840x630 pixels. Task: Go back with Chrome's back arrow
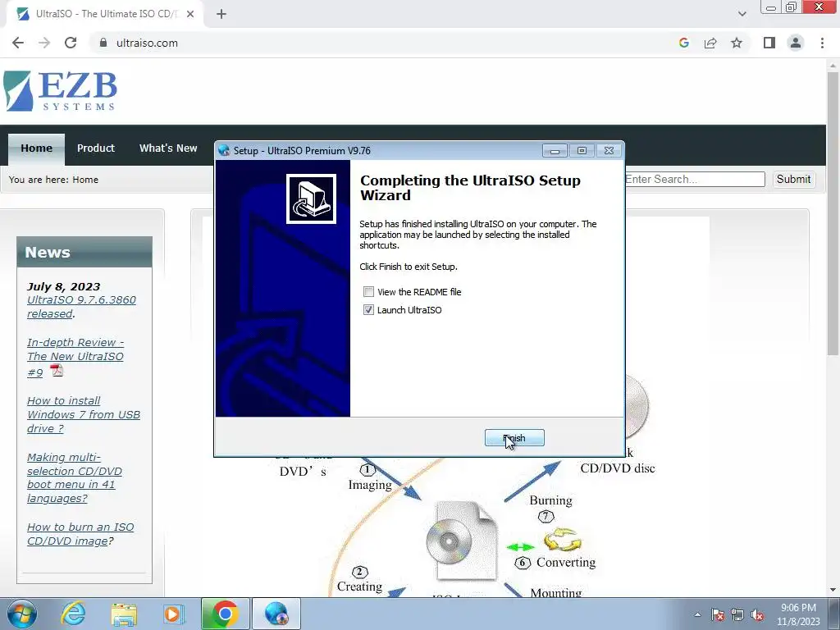(18, 43)
